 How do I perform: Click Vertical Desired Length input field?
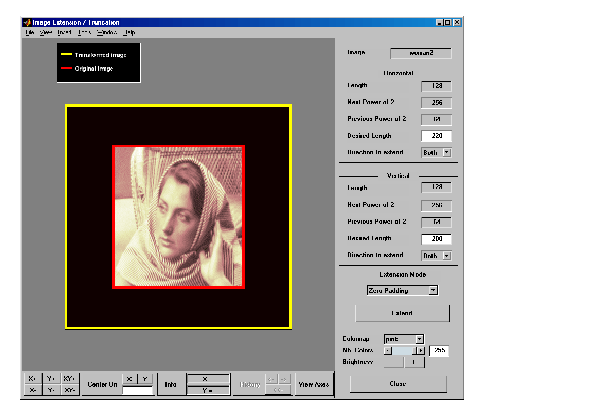(x=436, y=239)
